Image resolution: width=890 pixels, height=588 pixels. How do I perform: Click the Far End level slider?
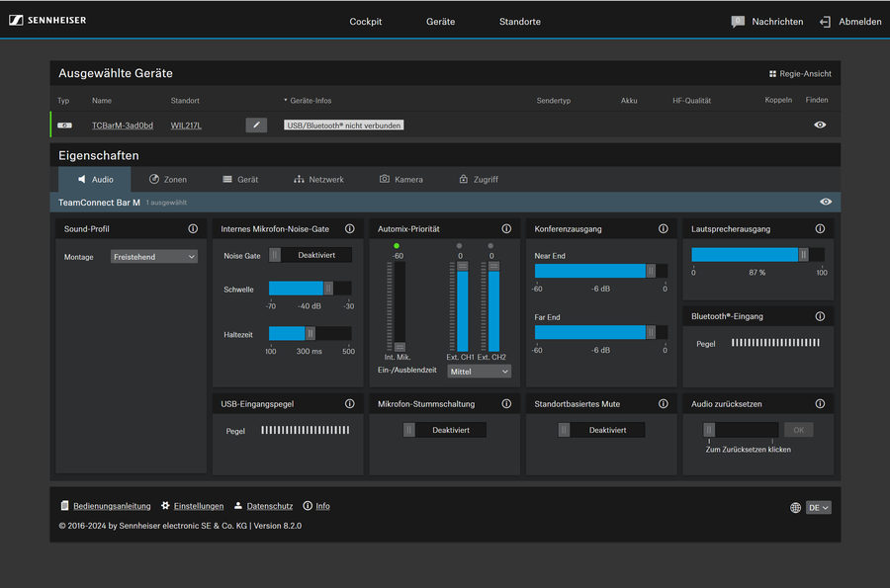[x=601, y=332]
